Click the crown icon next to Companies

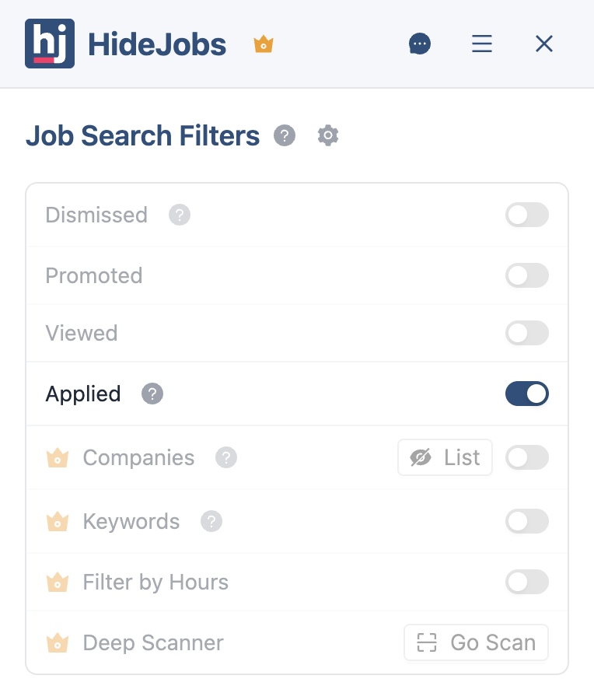coord(58,457)
